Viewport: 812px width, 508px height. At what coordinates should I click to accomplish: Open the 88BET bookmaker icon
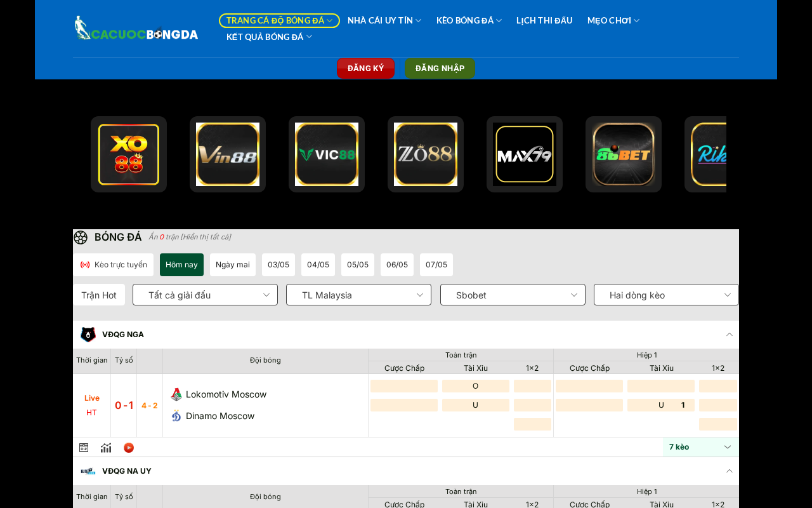point(624,154)
